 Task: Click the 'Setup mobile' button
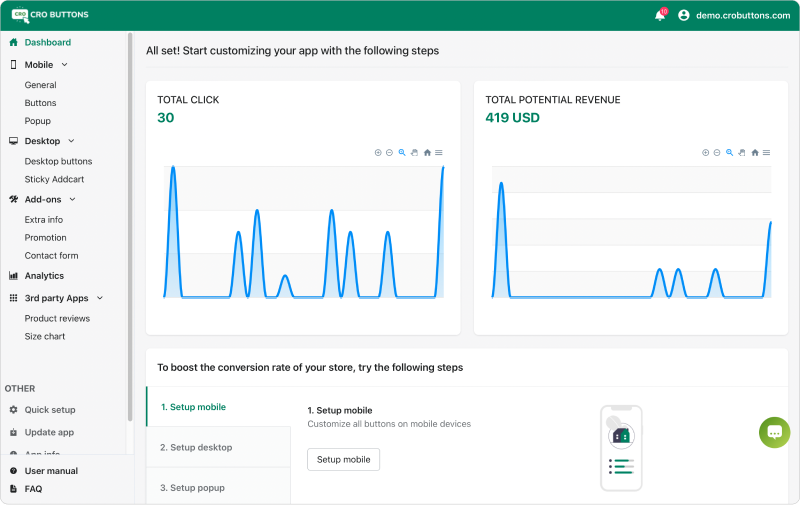click(343, 459)
